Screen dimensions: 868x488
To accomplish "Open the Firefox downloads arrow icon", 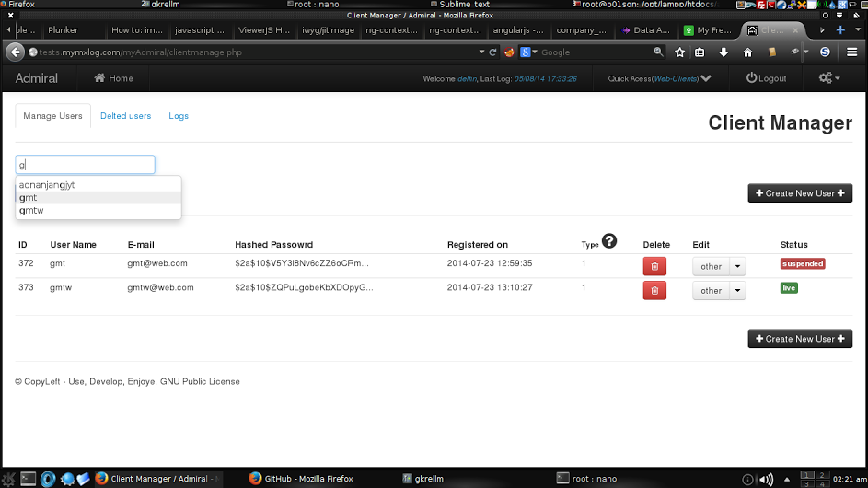I will pos(723,52).
